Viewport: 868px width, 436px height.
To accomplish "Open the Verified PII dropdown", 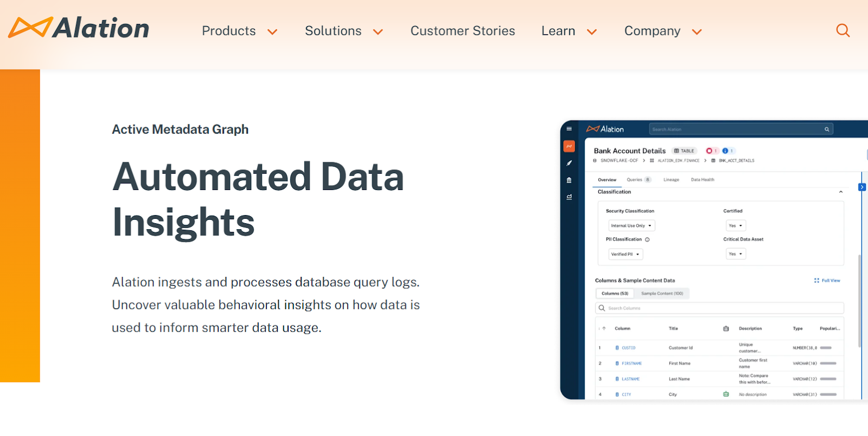I will click(x=626, y=254).
